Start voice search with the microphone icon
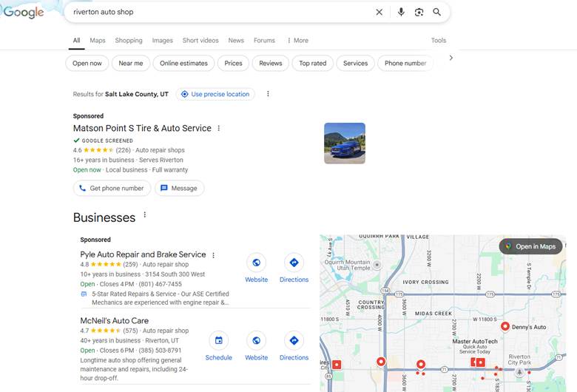Image resolution: width=577 pixels, height=392 pixels. point(401,12)
